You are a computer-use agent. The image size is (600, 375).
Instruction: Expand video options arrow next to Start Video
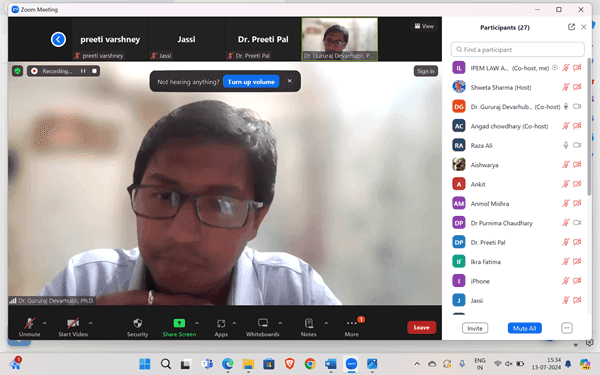point(91,323)
